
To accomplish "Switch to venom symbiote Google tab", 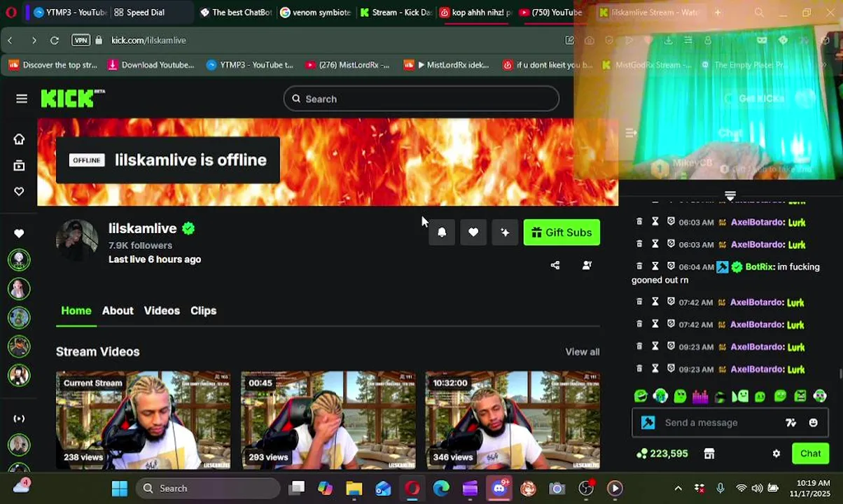I will tap(316, 12).
